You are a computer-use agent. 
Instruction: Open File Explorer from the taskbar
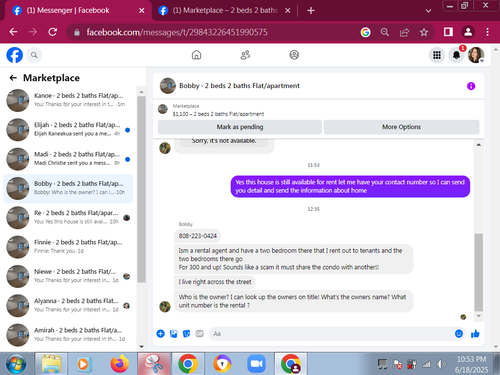52,364
